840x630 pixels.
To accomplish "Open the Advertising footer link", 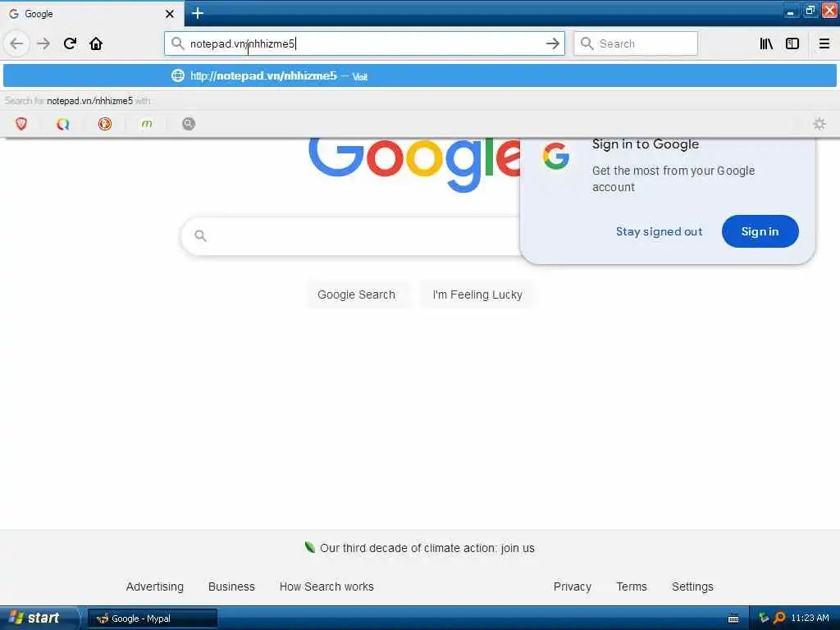I will (155, 587).
